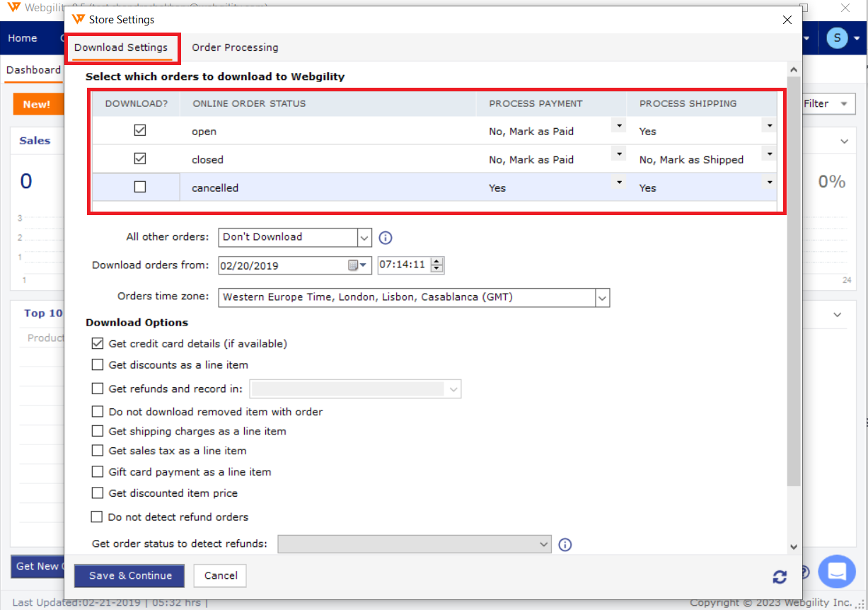Open the chat support bubble icon
The width and height of the screenshot is (868, 610).
(837, 572)
